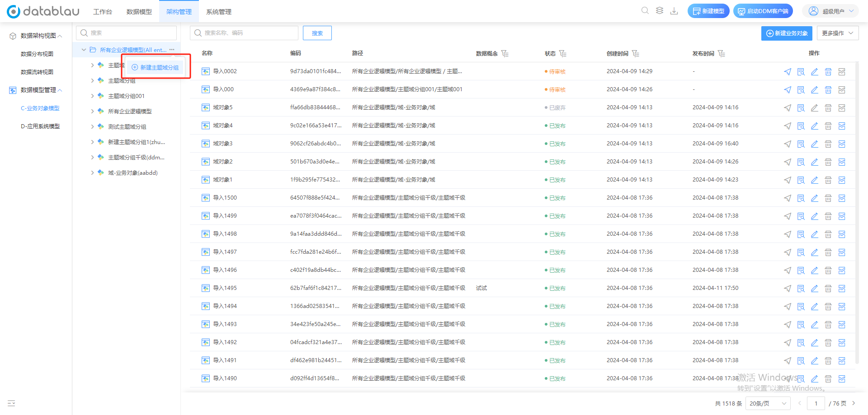Click the datablau logo
This screenshot has height=415, width=868.
coord(43,11)
